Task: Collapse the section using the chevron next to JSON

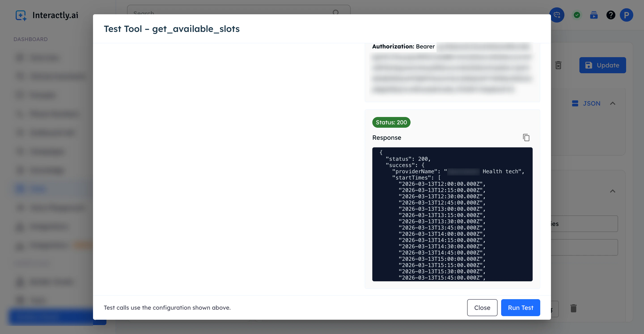Action: (x=612, y=103)
